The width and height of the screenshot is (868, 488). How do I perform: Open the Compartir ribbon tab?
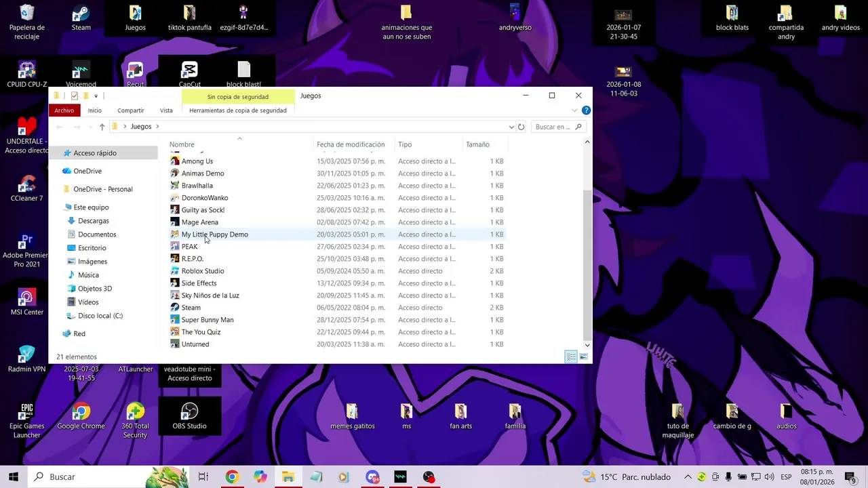tap(131, 110)
